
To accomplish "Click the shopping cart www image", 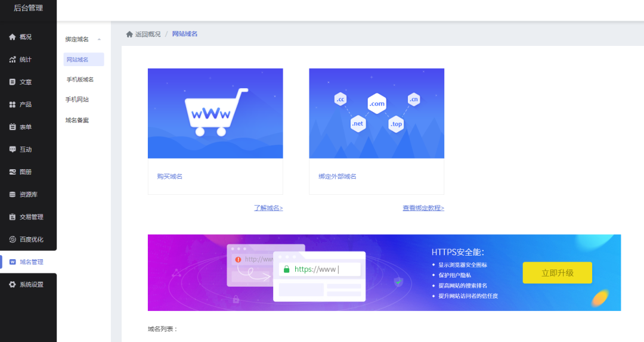I will (215, 113).
